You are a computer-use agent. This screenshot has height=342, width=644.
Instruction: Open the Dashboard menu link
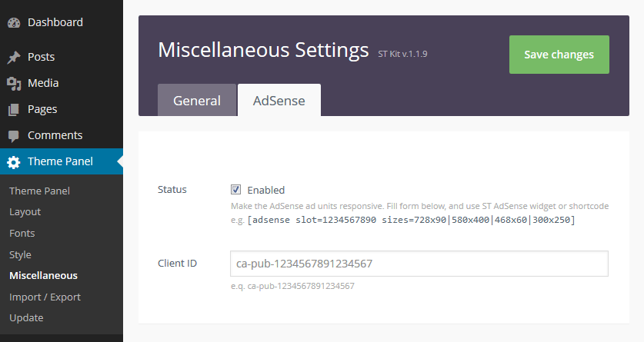pos(55,22)
